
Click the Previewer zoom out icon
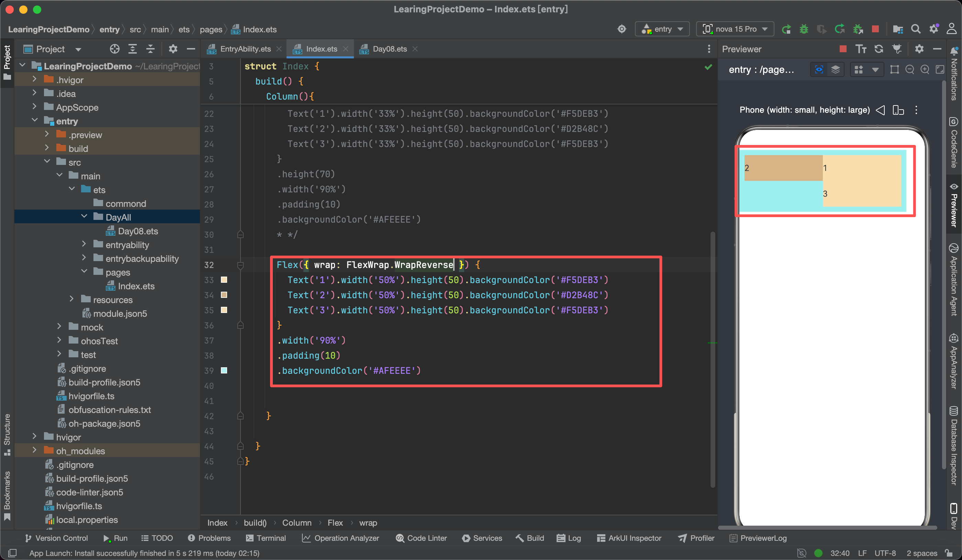pos(910,69)
